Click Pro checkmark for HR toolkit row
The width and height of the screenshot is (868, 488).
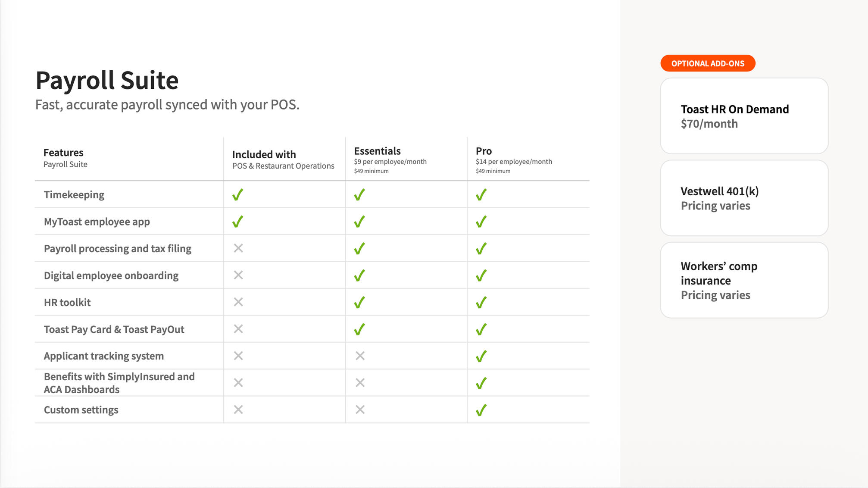coord(481,303)
